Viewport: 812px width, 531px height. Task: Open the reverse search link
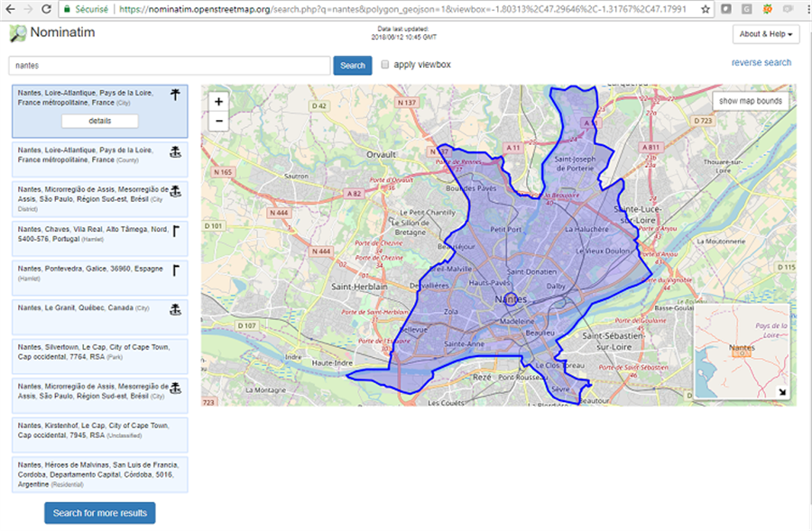pyautogui.click(x=761, y=62)
